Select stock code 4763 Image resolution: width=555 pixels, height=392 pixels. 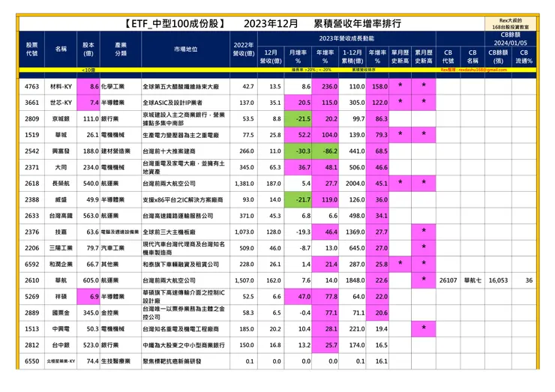pyautogui.click(x=31, y=86)
